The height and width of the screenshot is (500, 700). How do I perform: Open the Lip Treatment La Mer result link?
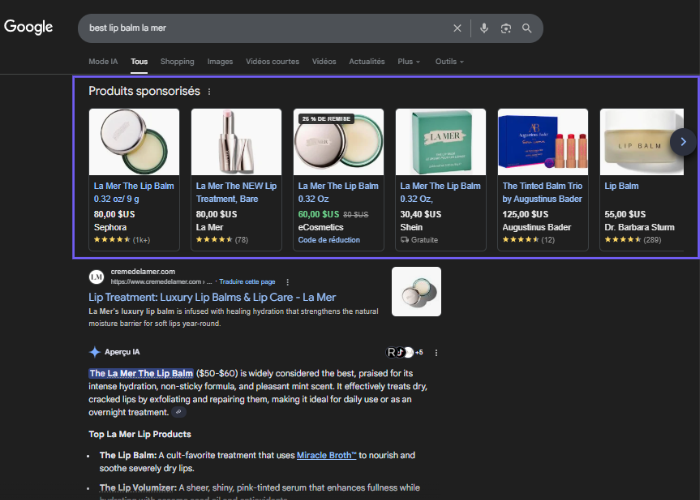point(212,297)
